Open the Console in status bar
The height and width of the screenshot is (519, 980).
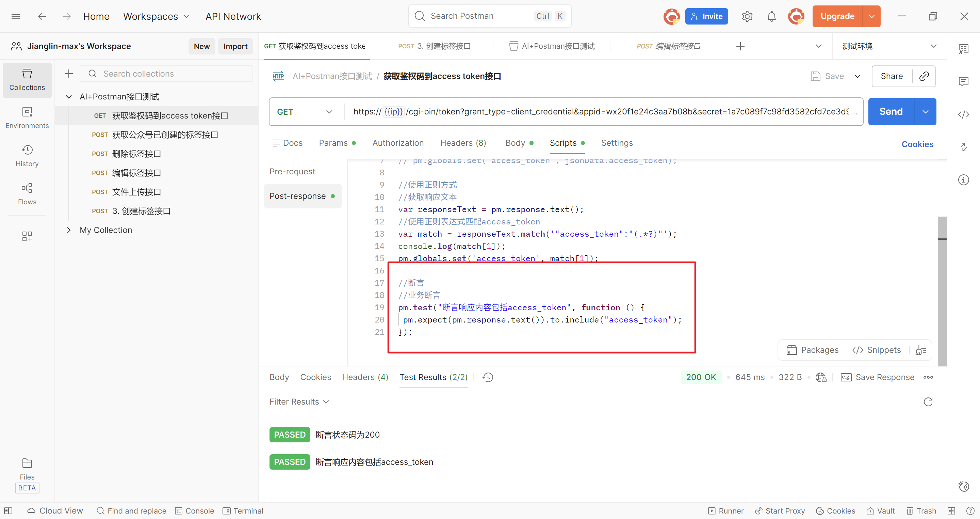pos(194,510)
